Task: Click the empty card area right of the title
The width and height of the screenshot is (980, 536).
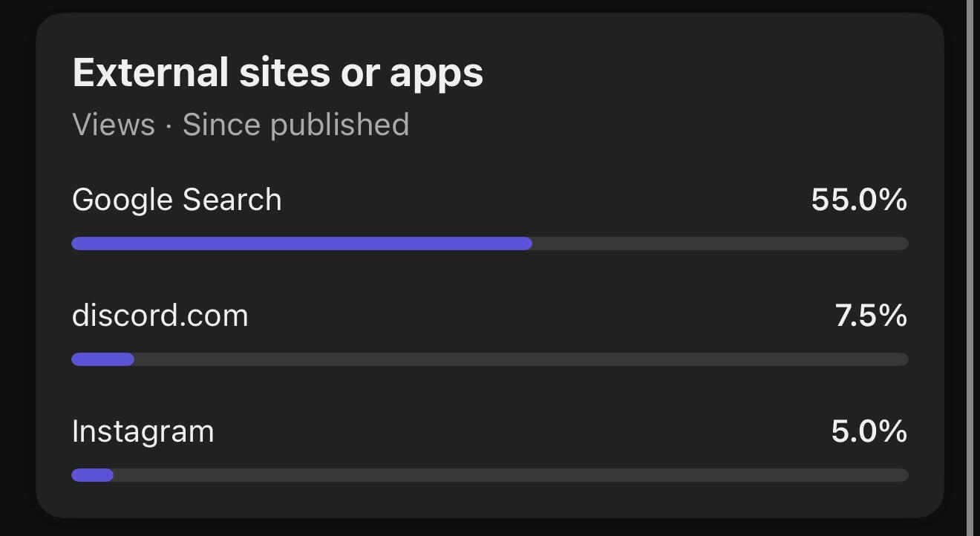Action: [705, 74]
